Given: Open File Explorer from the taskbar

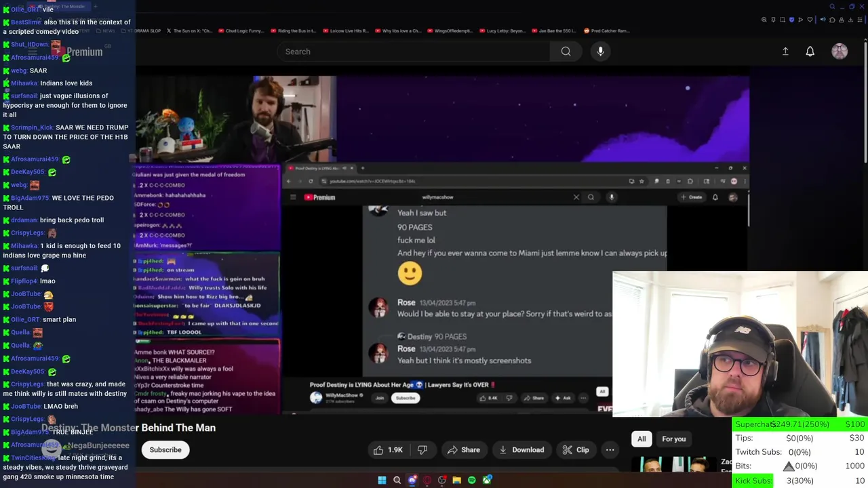Looking at the screenshot, I should [x=457, y=481].
